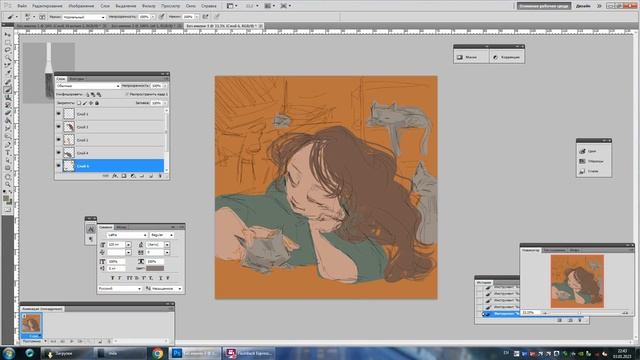Open the Маски panel button
The image size is (640, 360).
point(471,57)
